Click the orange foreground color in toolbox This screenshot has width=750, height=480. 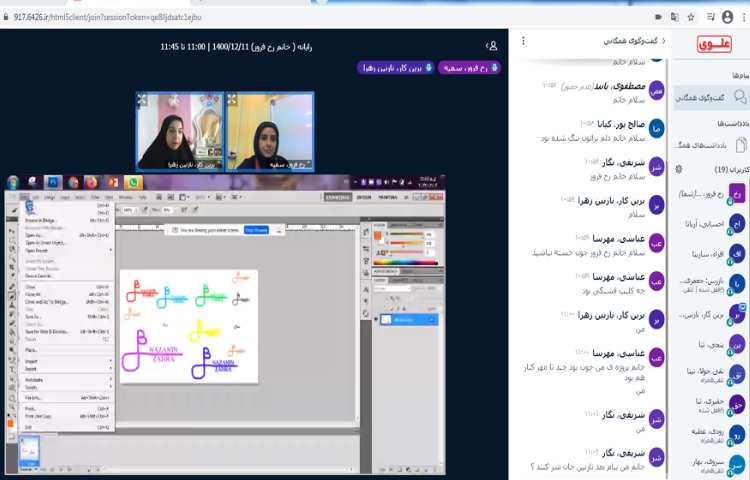click(x=11, y=424)
